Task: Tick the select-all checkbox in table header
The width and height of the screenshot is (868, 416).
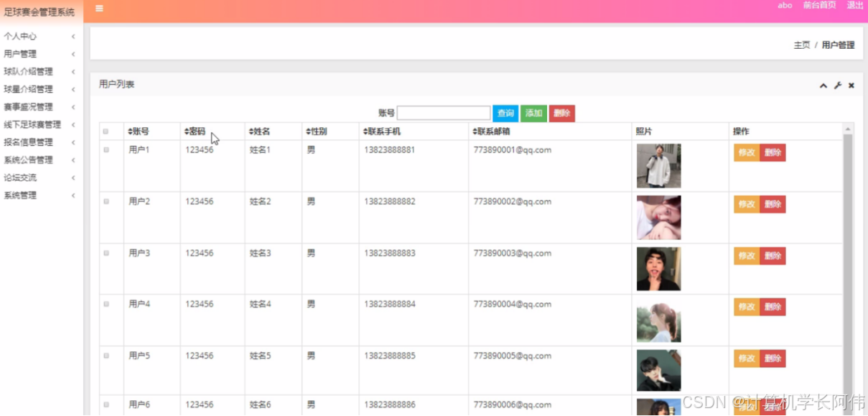Action: (106, 131)
